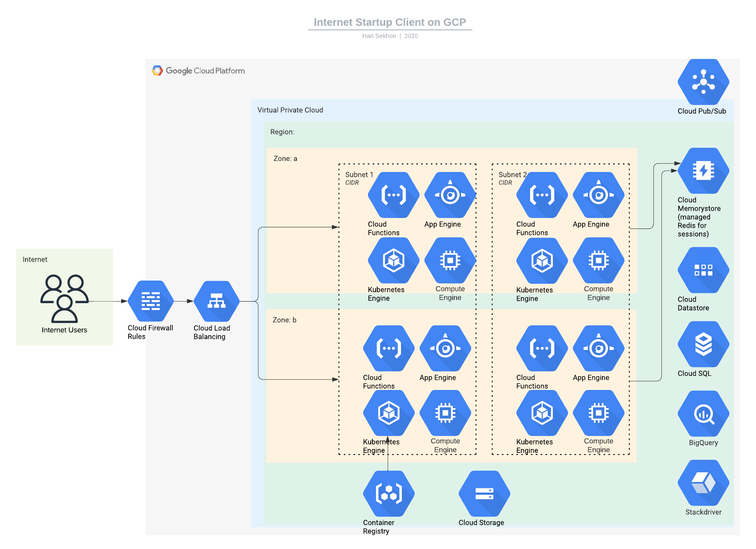Click the 'Subnet 2' label
Image resolution: width=756 pixels, height=549 pixels.
click(512, 175)
